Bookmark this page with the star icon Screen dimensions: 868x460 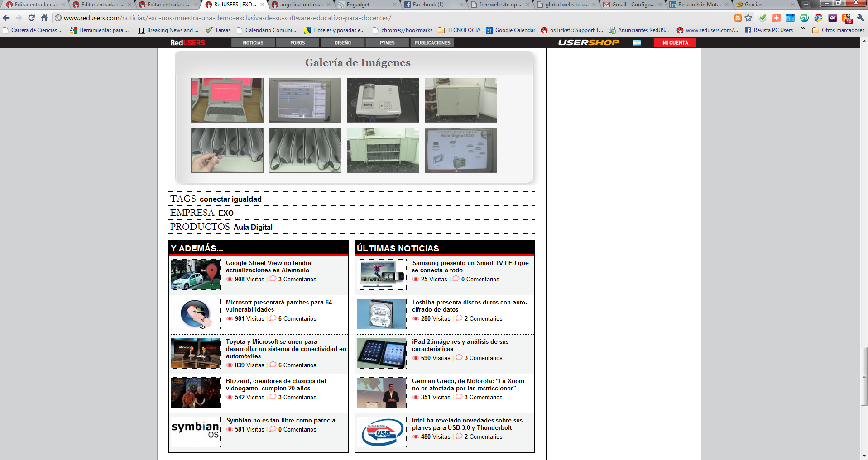(x=748, y=18)
